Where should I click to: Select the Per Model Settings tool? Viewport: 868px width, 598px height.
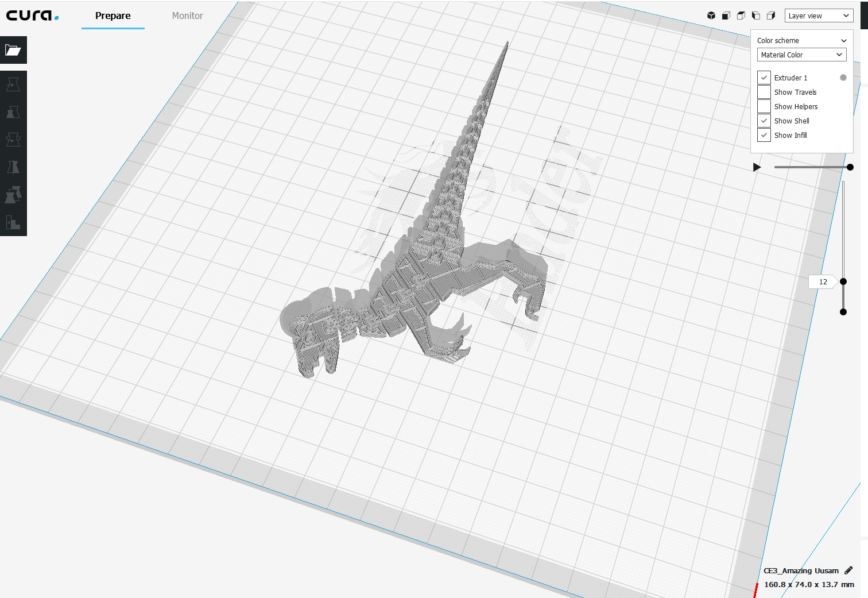[13, 195]
